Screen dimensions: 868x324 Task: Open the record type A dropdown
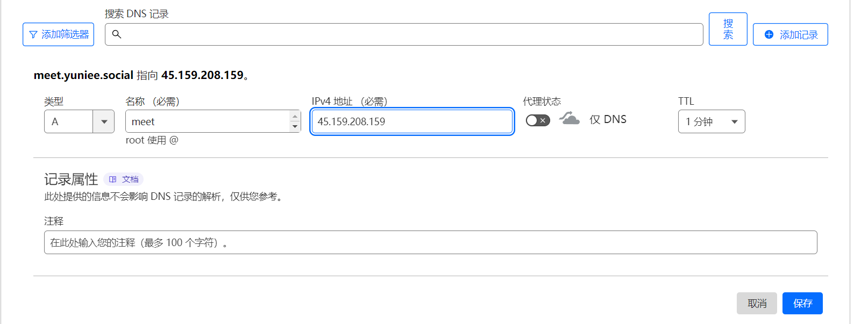(x=79, y=121)
